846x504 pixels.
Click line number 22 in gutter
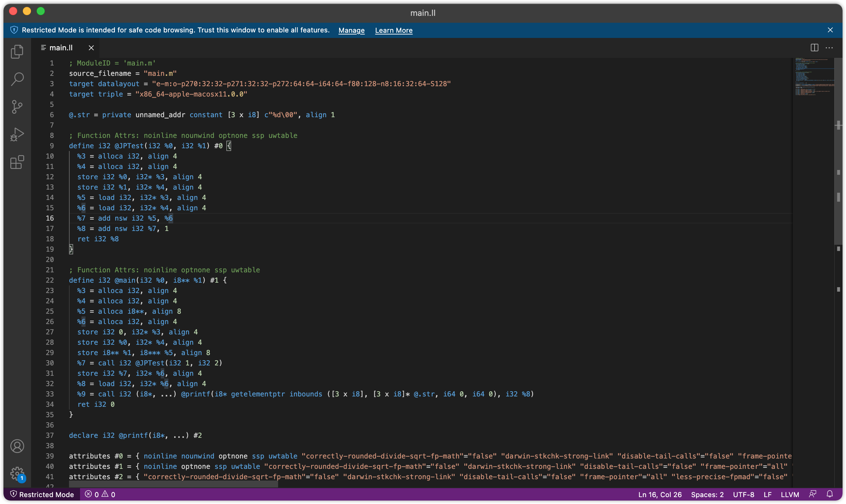click(50, 280)
